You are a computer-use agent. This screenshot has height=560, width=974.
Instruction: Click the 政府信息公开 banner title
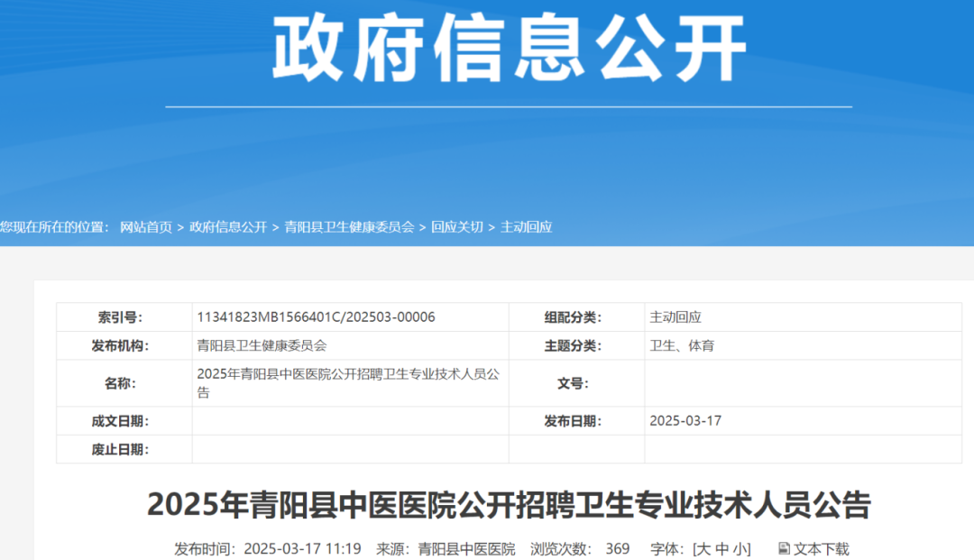tap(509, 49)
